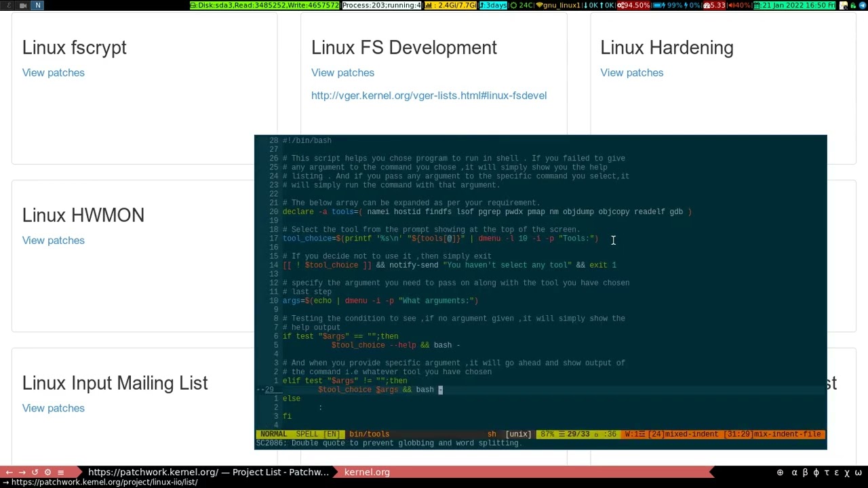
Task: Open browser settings gear icon
Action: point(47,472)
